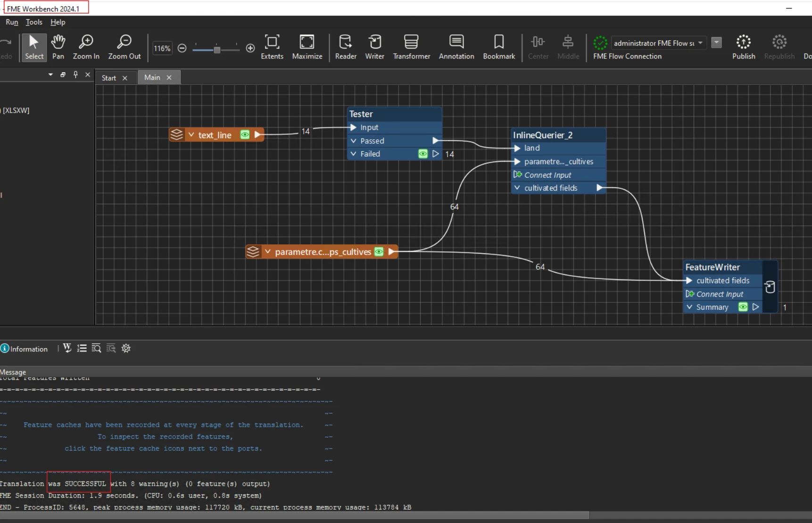Insert an Annotation
Viewport: 812px width, 523px height.
[x=456, y=47]
